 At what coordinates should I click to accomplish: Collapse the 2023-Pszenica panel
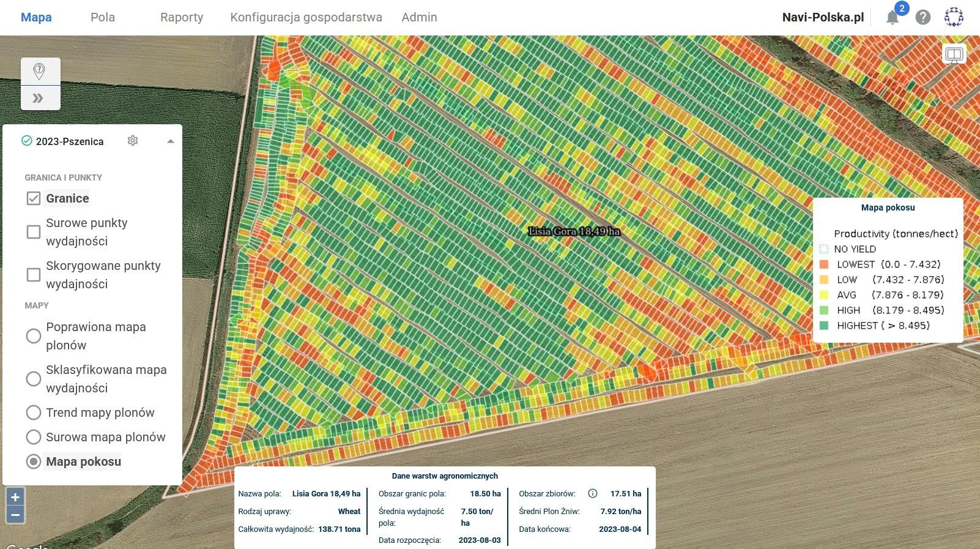click(x=171, y=141)
